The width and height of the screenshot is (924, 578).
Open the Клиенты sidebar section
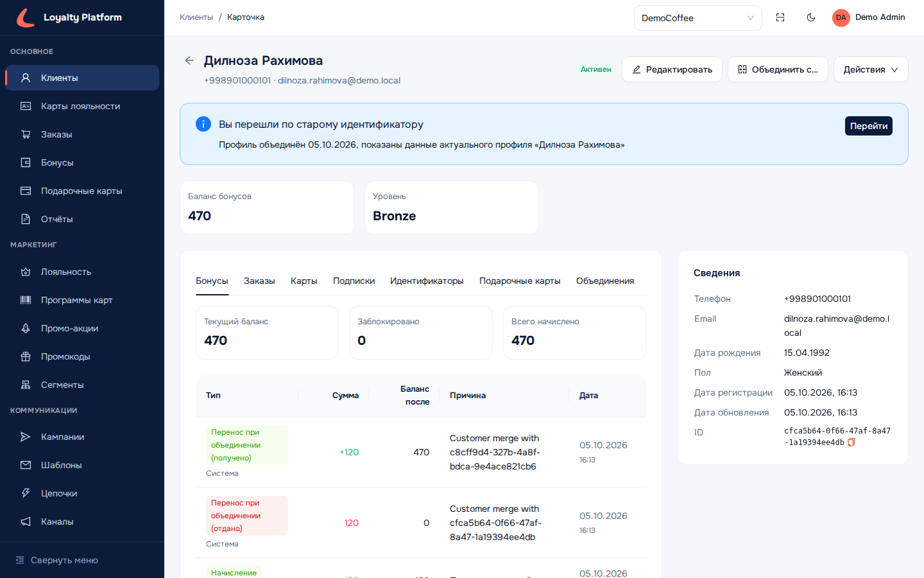click(82, 78)
